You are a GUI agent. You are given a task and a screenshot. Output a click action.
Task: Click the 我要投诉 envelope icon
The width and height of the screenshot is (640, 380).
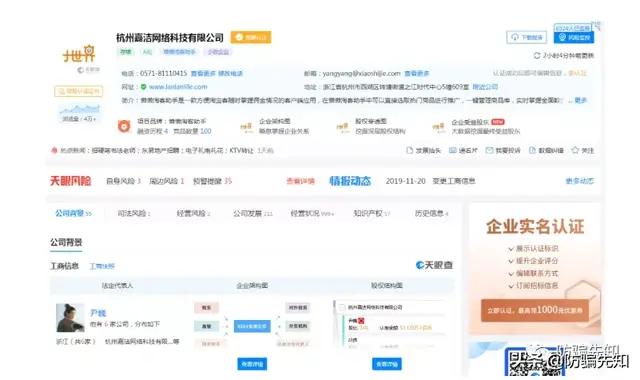coord(489,150)
